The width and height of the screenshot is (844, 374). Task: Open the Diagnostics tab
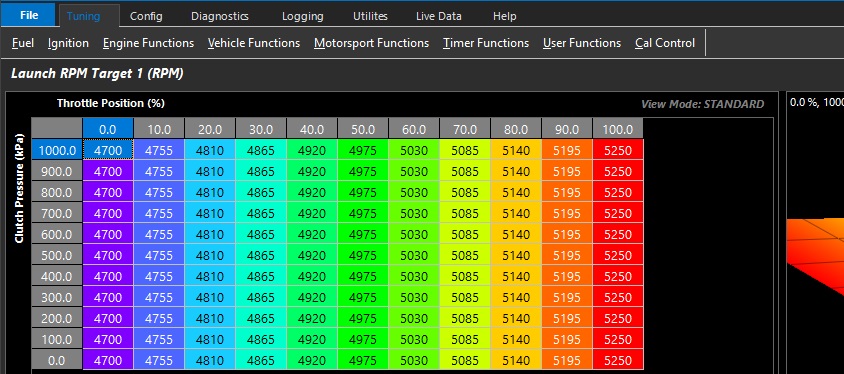(x=220, y=16)
